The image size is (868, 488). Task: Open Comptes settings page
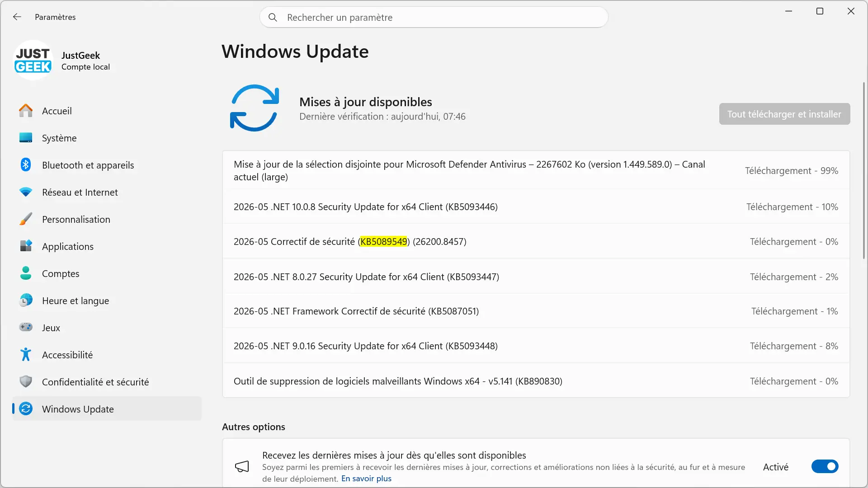[107, 273]
